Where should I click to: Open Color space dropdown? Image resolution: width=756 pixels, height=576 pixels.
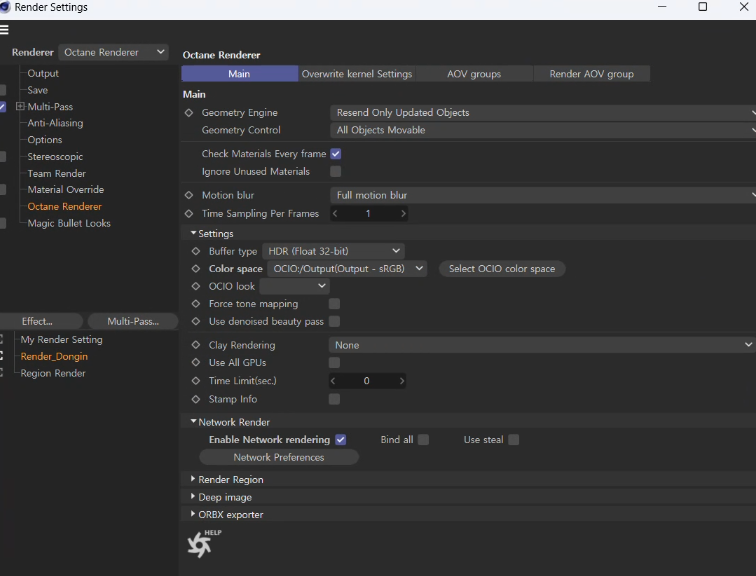[x=347, y=268]
